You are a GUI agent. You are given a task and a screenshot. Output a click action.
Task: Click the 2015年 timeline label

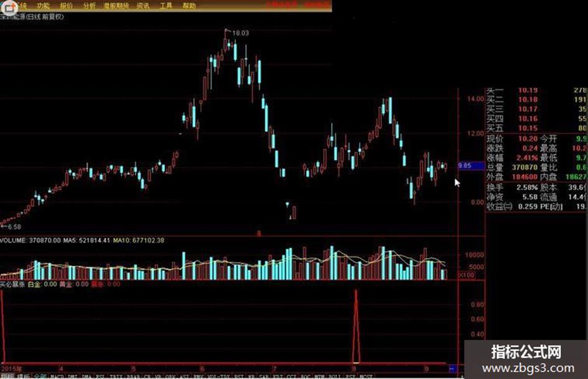(x=11, y=369)
